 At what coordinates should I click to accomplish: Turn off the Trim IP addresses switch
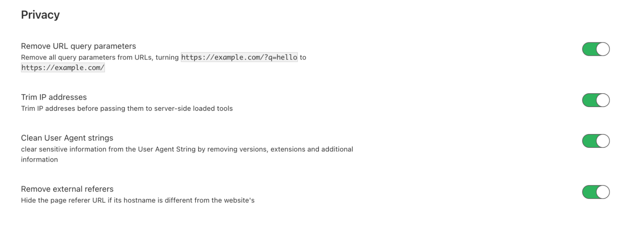(596, 100)
